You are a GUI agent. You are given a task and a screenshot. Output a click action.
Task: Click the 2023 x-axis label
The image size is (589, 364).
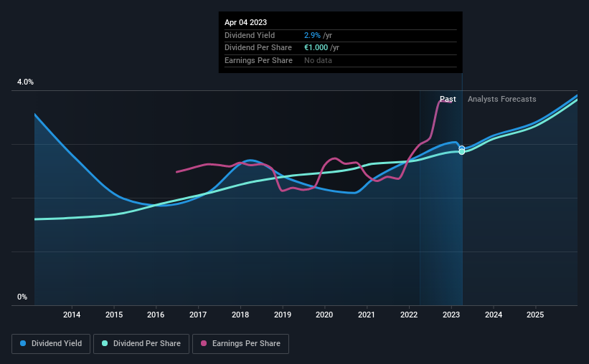click(x=451, y=315)
